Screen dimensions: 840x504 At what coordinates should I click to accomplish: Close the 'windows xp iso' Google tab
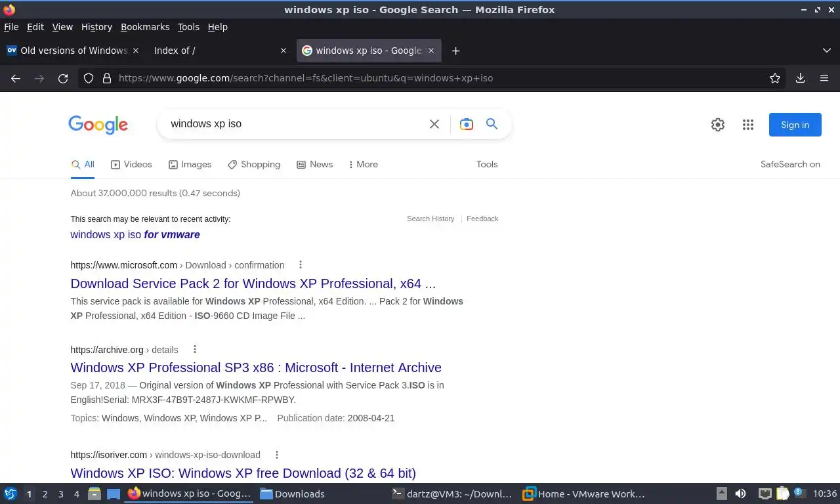point(431,51)
